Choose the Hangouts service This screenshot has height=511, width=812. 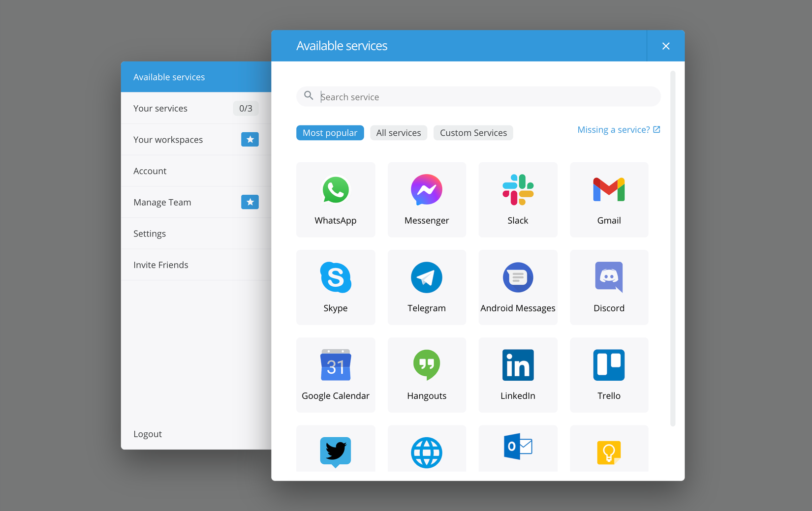pyautogui.click(x=427, y=375)
